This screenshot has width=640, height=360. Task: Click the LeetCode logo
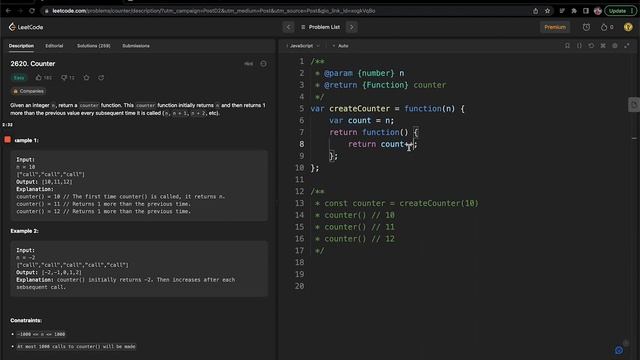tap(26, 27)
